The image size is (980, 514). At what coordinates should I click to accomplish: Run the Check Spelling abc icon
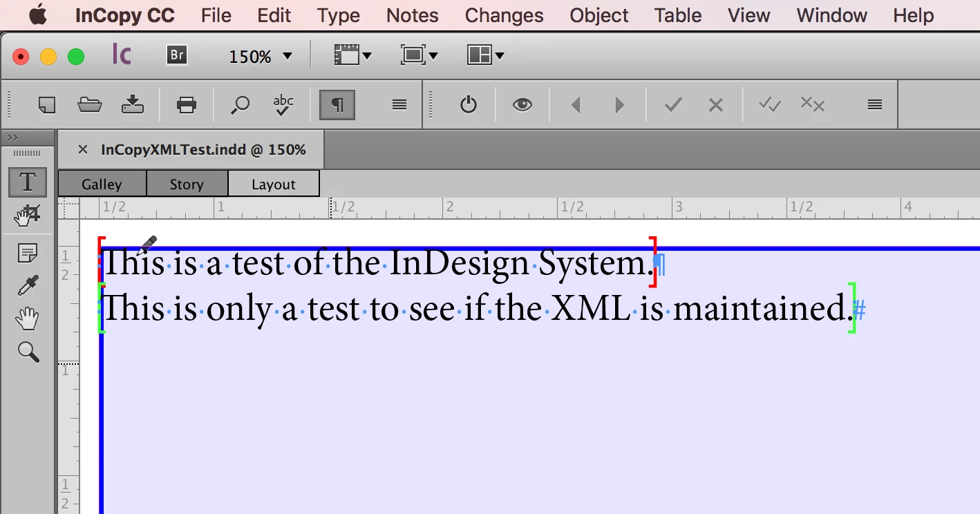click(283, 104)
